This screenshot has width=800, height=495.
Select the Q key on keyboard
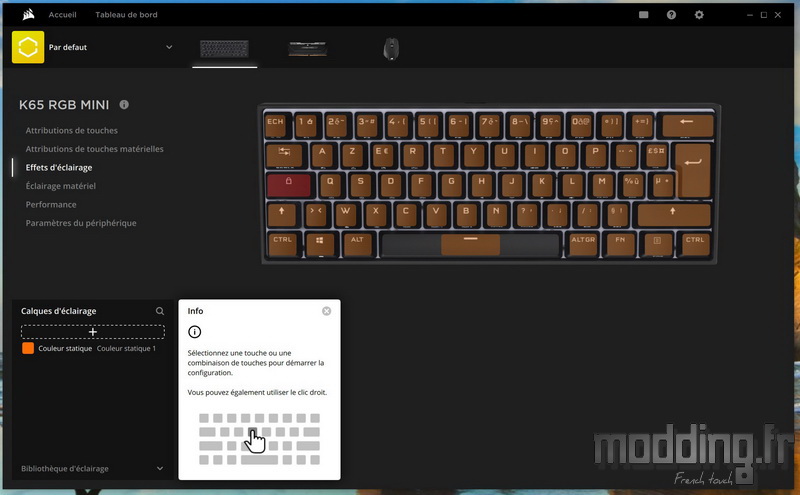(x=331, y=185)
